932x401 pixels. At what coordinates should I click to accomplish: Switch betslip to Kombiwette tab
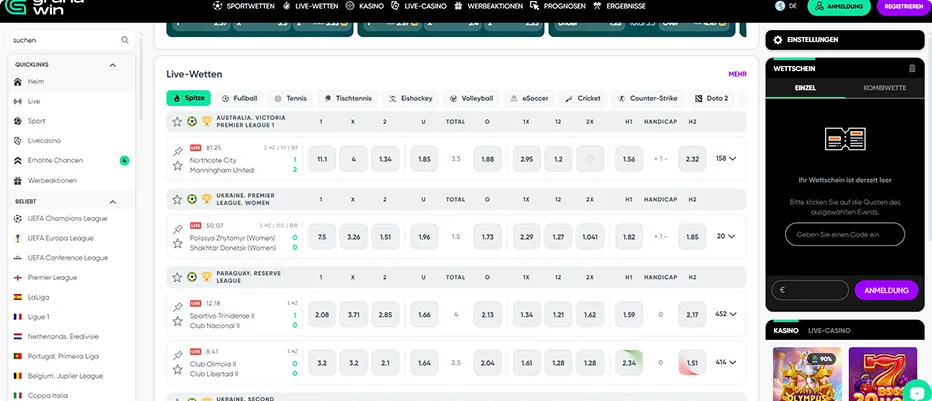point(884,88)
